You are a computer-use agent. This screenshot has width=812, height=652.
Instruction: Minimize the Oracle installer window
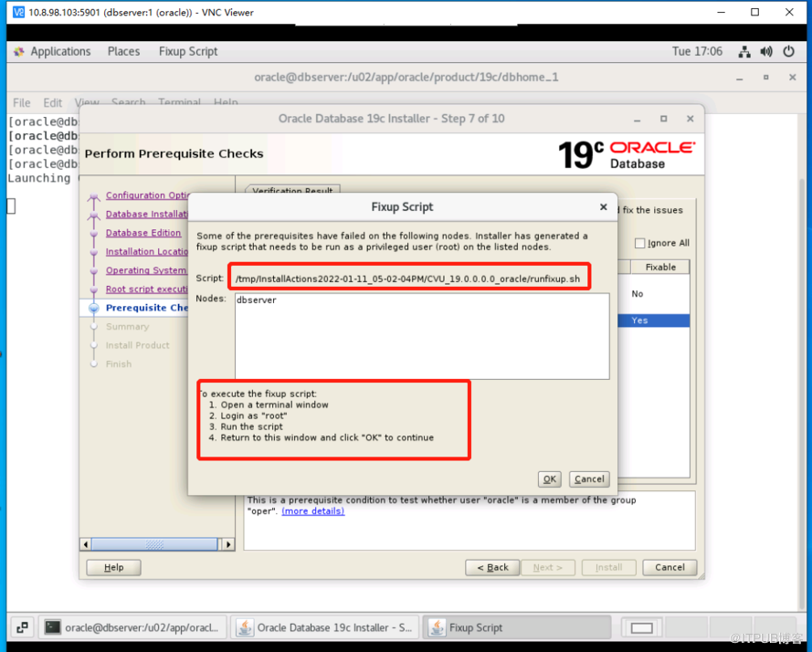(638, 119)
